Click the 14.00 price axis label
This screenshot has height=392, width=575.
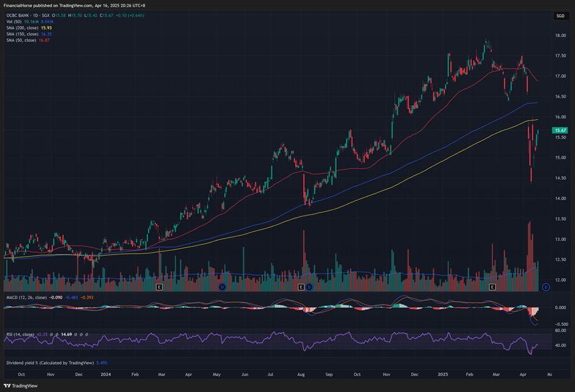pyautogui.click(x=560, y=198)
